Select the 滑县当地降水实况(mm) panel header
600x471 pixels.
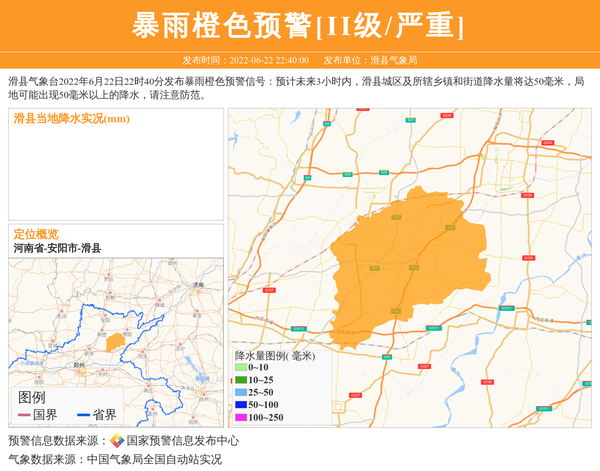72,119
